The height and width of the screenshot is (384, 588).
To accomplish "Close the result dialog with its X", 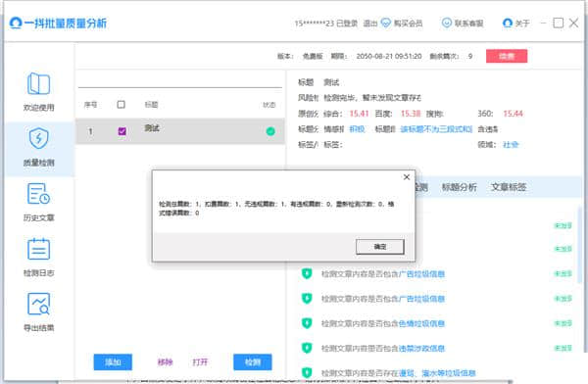I will tap(407, 177).
